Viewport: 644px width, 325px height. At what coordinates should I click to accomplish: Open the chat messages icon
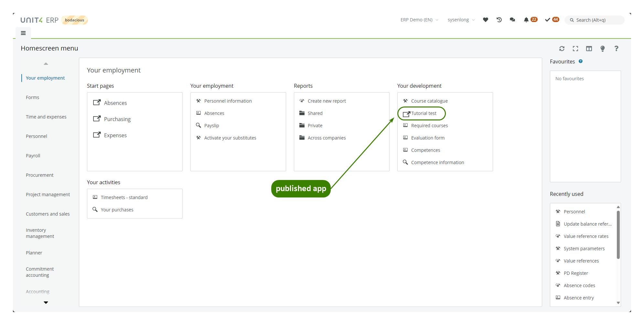512,20
